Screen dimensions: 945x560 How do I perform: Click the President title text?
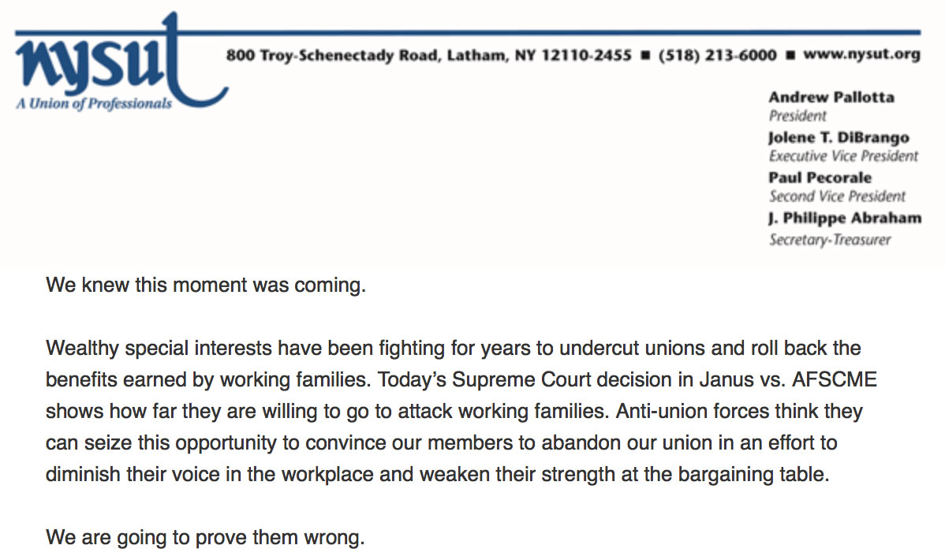coord(797,116)
